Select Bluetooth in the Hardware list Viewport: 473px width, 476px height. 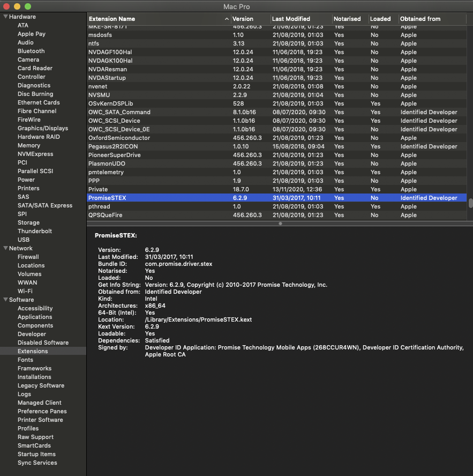pos(31,51)
